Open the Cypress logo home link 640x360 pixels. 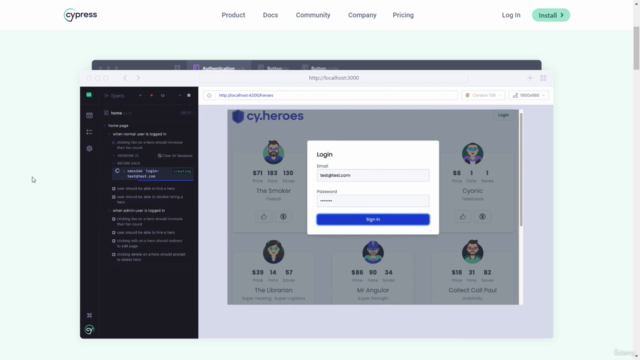[x=80, y=15]
